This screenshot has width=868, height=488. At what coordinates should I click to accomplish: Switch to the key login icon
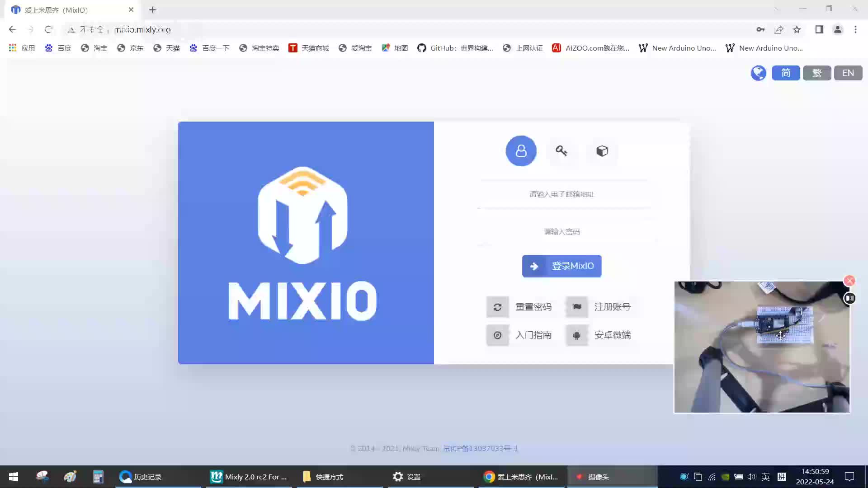pyautogui.click(x=561, y=151)
